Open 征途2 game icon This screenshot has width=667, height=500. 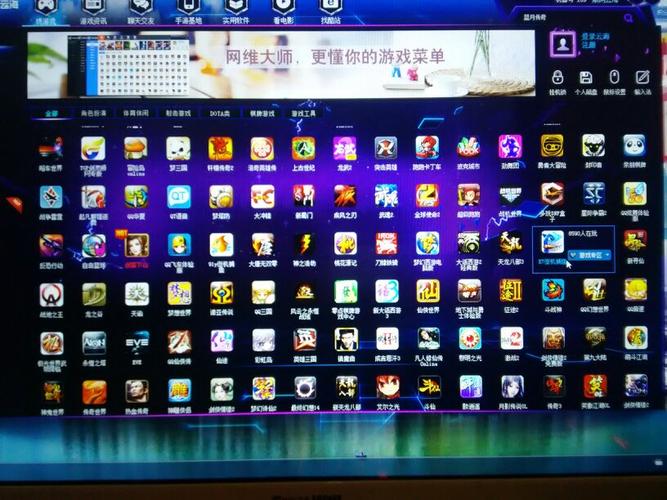(x=511, y=291)
